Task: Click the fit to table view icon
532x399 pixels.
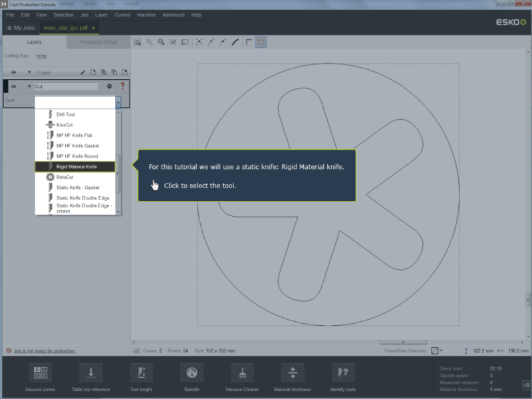Action: (185, 42)
